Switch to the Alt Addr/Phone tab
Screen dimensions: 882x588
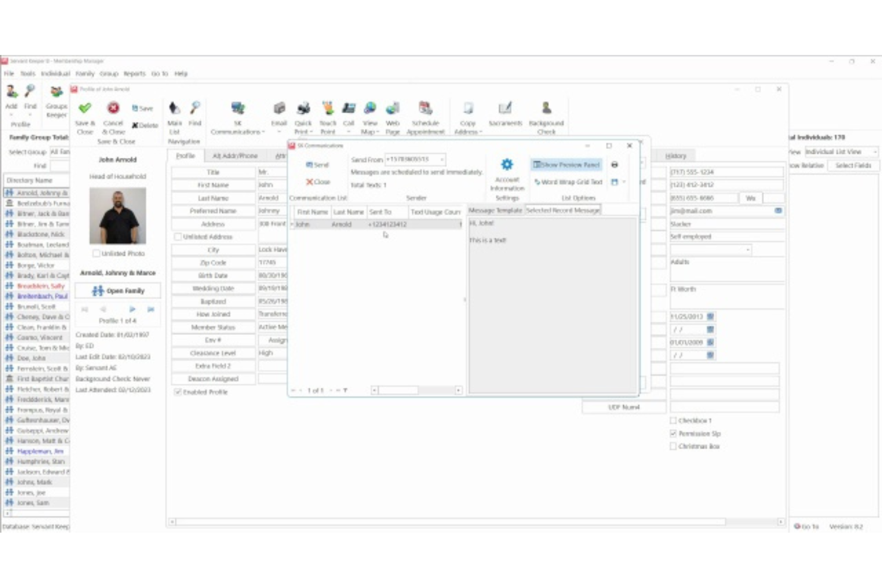[x=235, y=155]
